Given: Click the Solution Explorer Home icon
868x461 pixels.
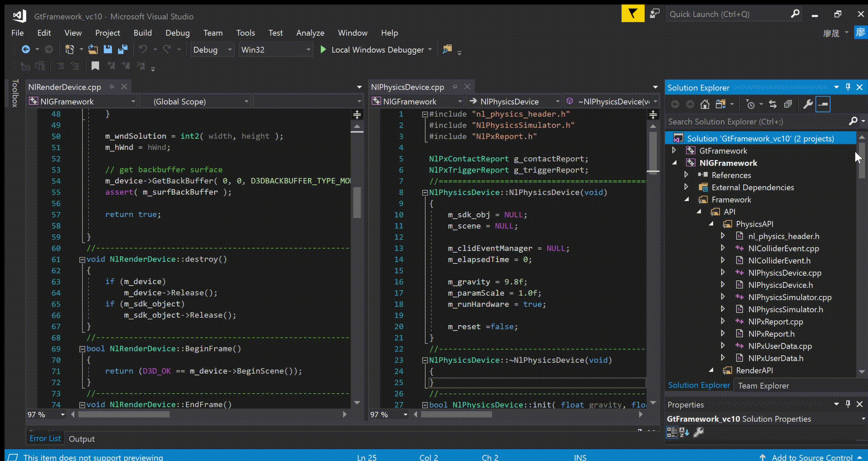Looking at the screenshot, I should click(704, 104).
